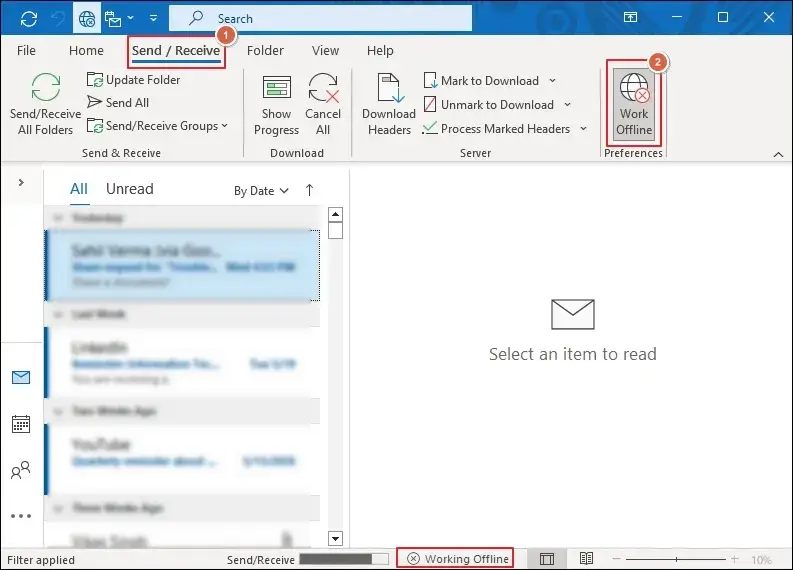Click the Send/Receive All Folders sync icon in title bar
The height and width of the screenshot is (570, 793).
pyautogui.click(x=29, y=19)
